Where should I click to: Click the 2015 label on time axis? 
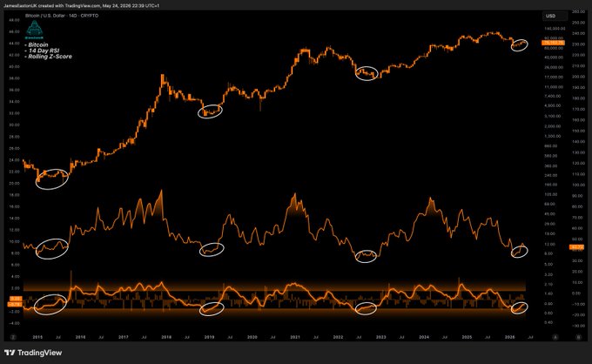point(37,337)
